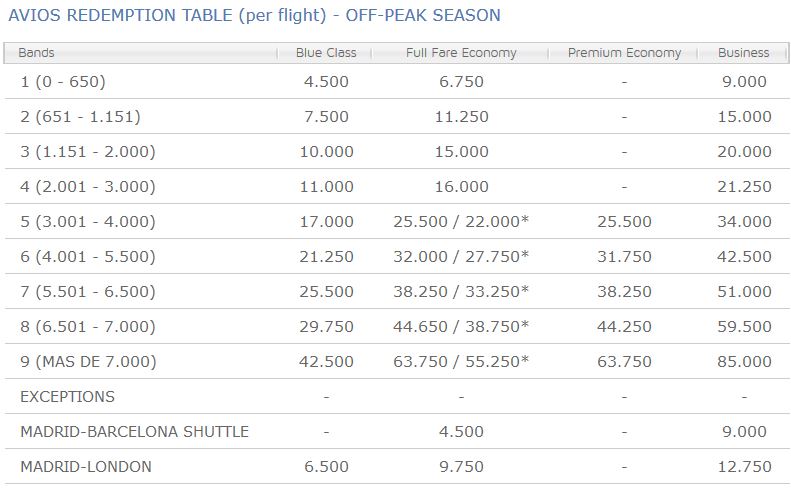Click the Premium Economy column header
The height and width of the screenshot is (491, 791).
coord(624,53)
